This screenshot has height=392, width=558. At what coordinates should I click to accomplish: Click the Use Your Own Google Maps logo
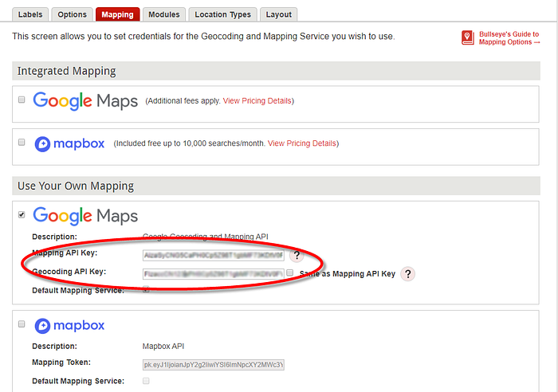pos(85,216)
